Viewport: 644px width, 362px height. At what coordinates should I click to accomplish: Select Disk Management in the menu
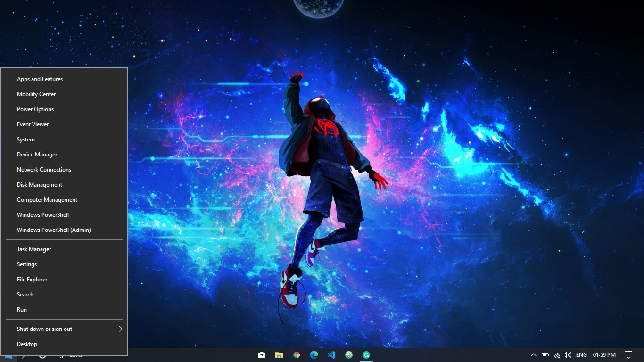pos(64,185)
